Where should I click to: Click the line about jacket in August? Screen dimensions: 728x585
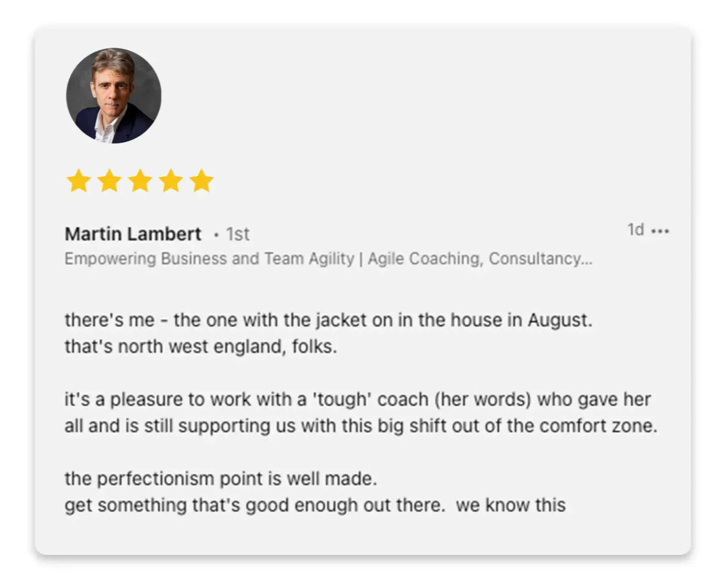tap(328, 320)
